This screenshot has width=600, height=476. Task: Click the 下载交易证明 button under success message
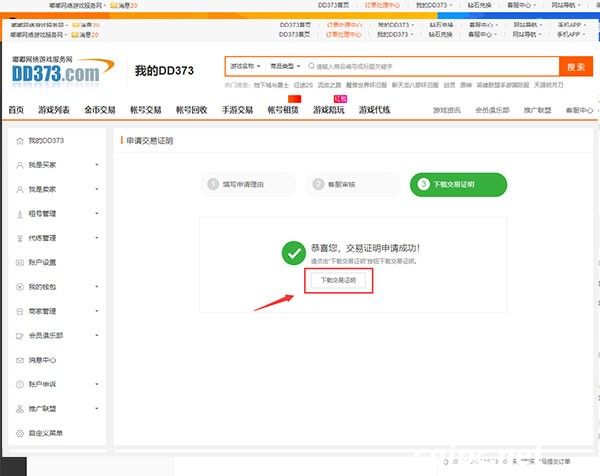click(338, 281)
